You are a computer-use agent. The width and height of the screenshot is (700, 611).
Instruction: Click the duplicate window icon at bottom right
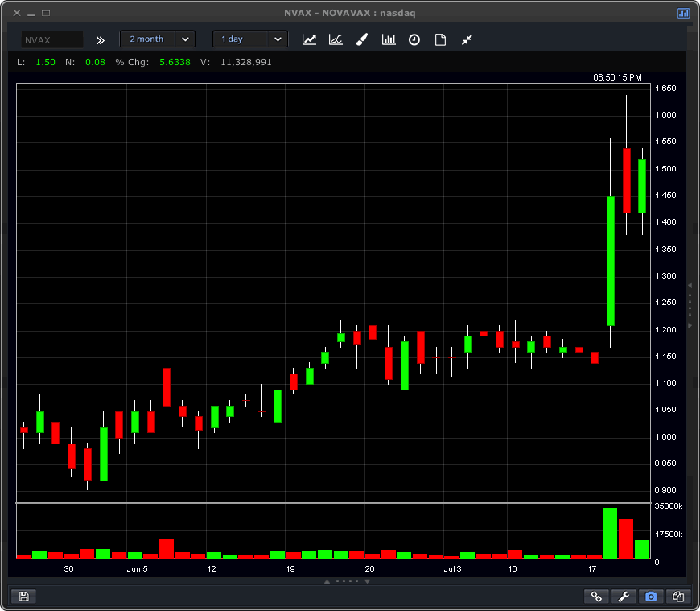coord(678,597)
